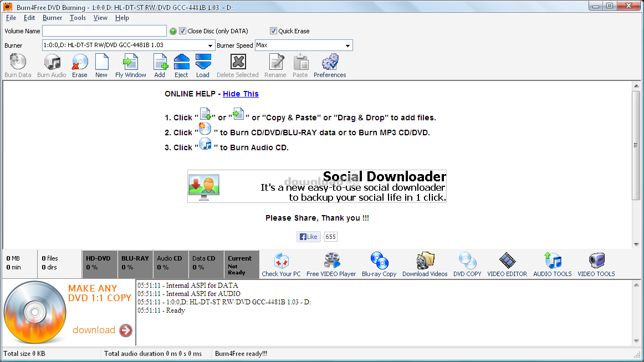This screenshot has width=644, height=362.
Task: Open the Blu-ray Copy tool
Action: click(x=380, y=261)
